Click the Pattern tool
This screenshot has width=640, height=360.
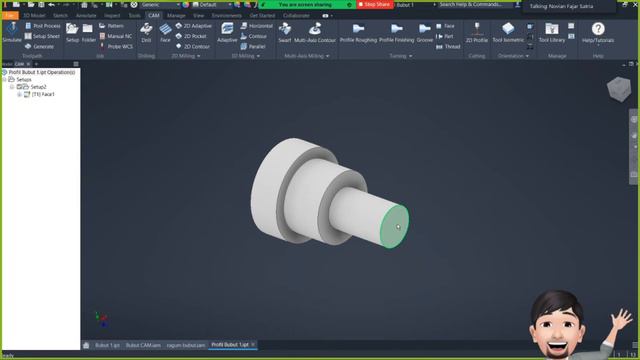(x=111, y=26)
